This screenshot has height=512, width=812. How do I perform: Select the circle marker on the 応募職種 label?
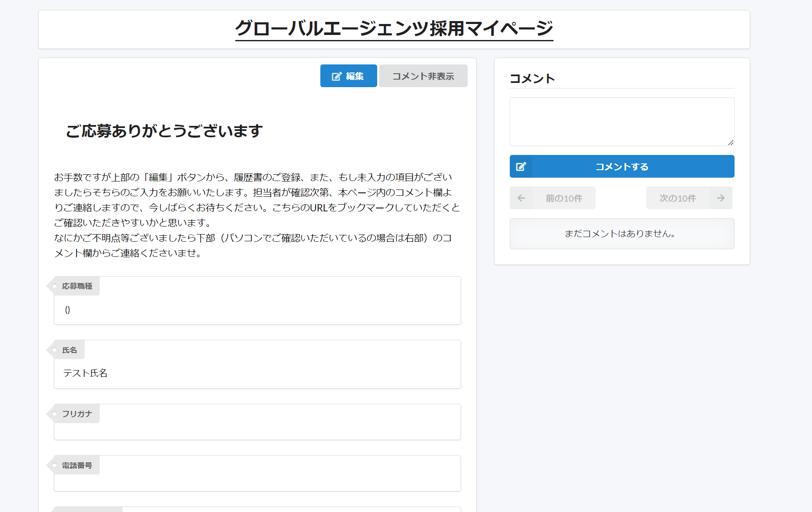(54, 286)
